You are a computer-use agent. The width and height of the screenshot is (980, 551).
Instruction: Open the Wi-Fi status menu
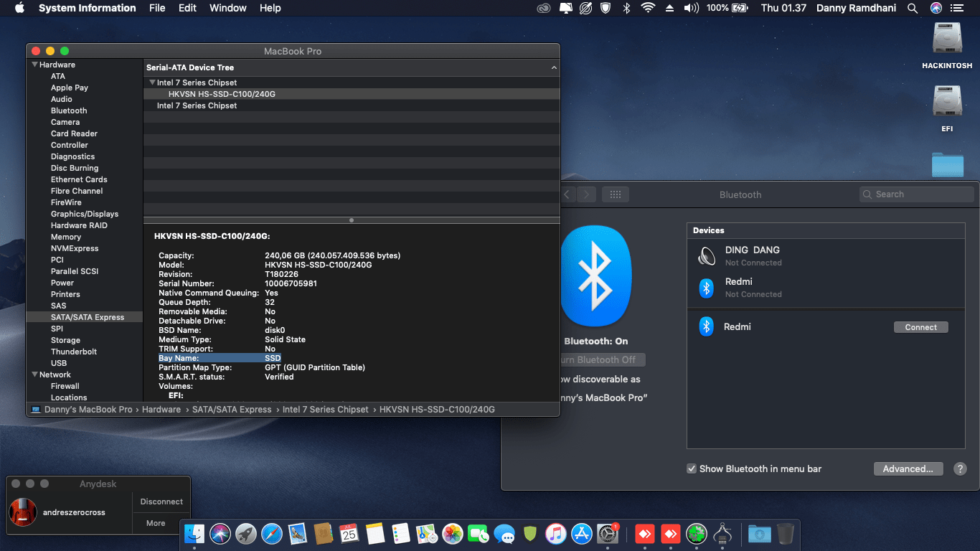(x=648, y=8)
